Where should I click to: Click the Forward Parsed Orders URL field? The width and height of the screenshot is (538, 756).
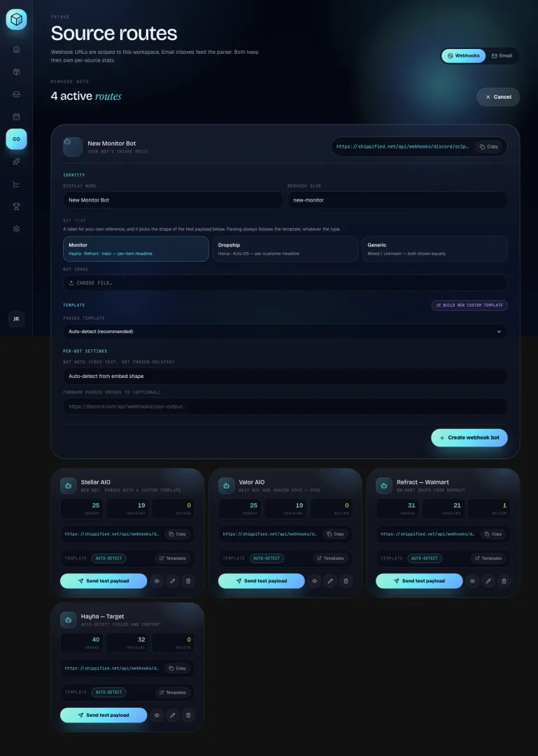(285, 407)
